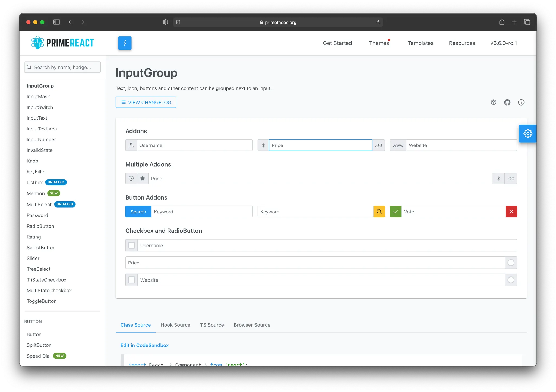Click the blue lightning bolt button
The image size is (556, 392).
point(125,43)
